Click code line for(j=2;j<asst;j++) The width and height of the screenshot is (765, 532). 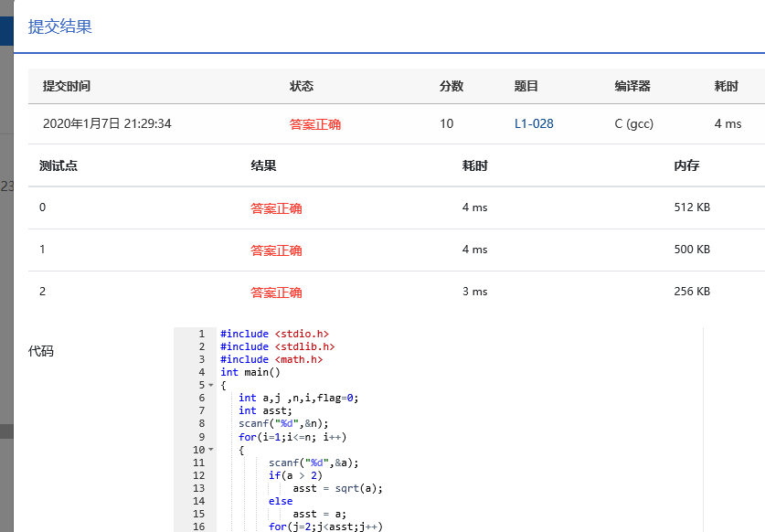pos(326,527)
